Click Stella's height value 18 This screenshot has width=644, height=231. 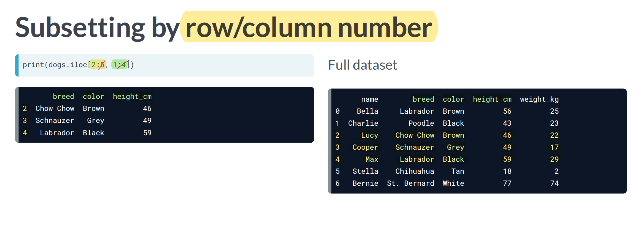tap(507, 171)
